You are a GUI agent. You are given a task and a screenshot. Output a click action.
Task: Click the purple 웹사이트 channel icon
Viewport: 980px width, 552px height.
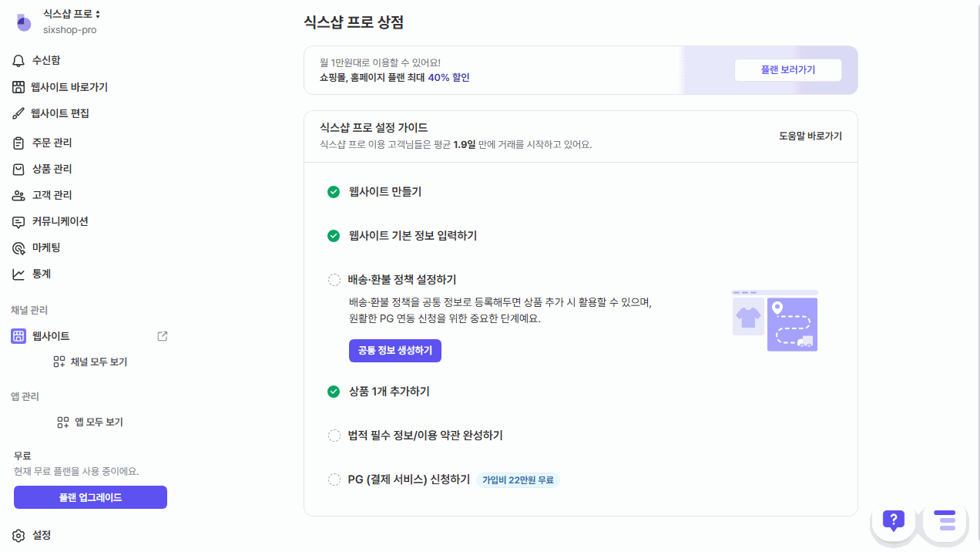pyautogui.click(x=18, y=336)
